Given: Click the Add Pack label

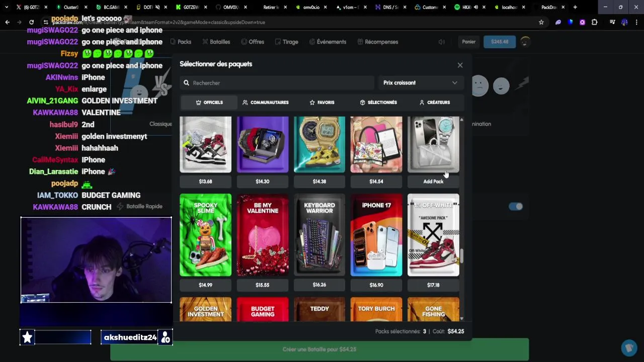Looking at the screenshot, I should click(433, 182).
